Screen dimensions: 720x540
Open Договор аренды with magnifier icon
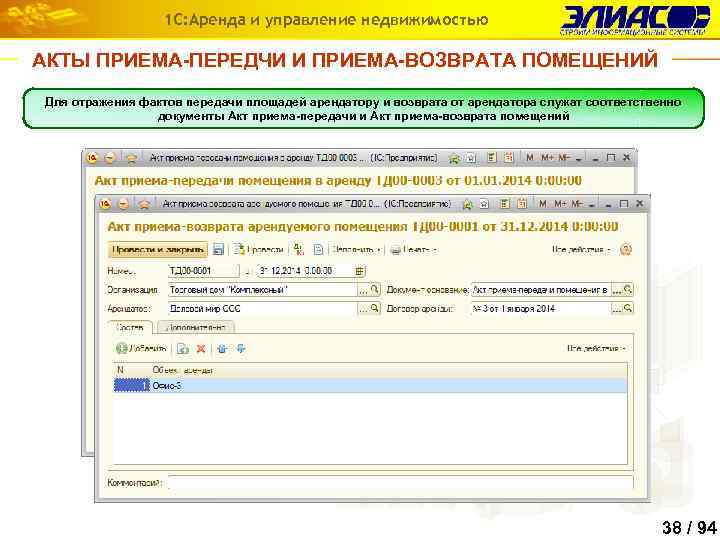click(x=628, y=309)
